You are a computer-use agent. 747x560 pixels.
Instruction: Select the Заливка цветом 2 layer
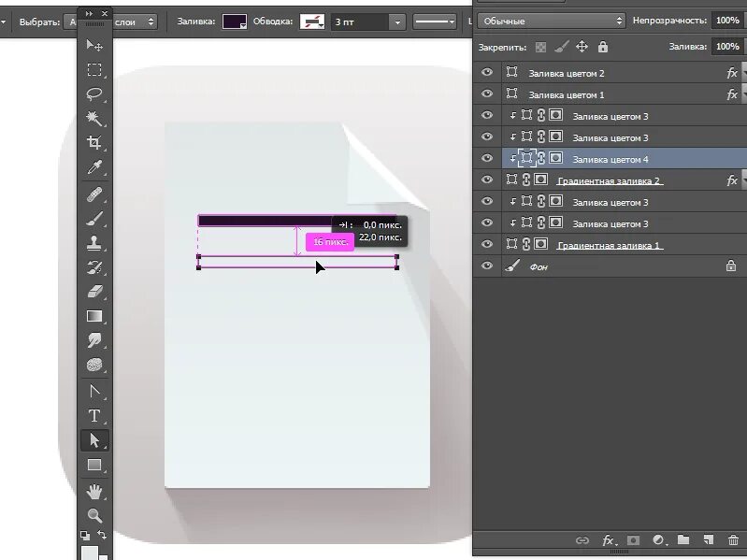click(x=625, y=73)
